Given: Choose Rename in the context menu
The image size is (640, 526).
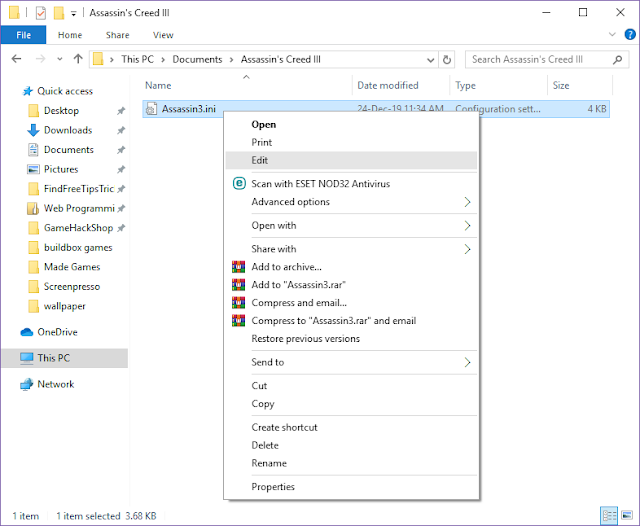Looking at the screenshot, I should tap(351, 463).
